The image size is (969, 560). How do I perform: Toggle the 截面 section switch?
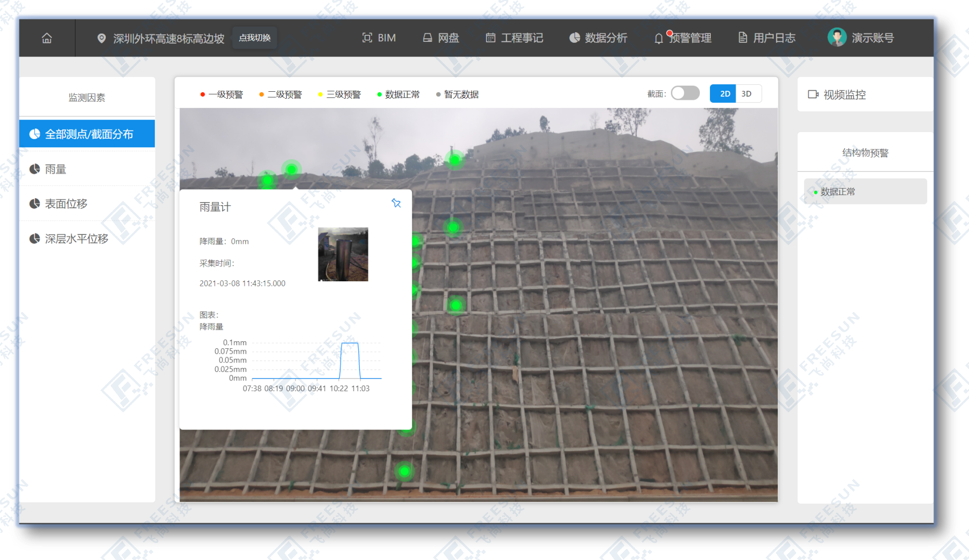pos(685,93)
